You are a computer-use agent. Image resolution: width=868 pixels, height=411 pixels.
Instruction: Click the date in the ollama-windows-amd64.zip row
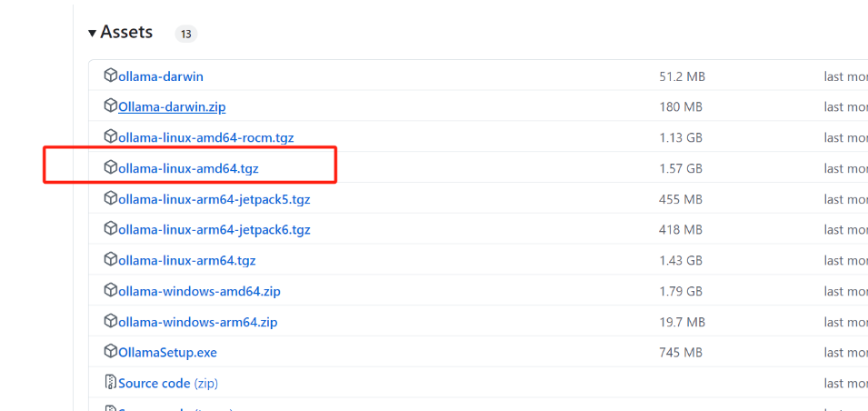pos(845,291)
